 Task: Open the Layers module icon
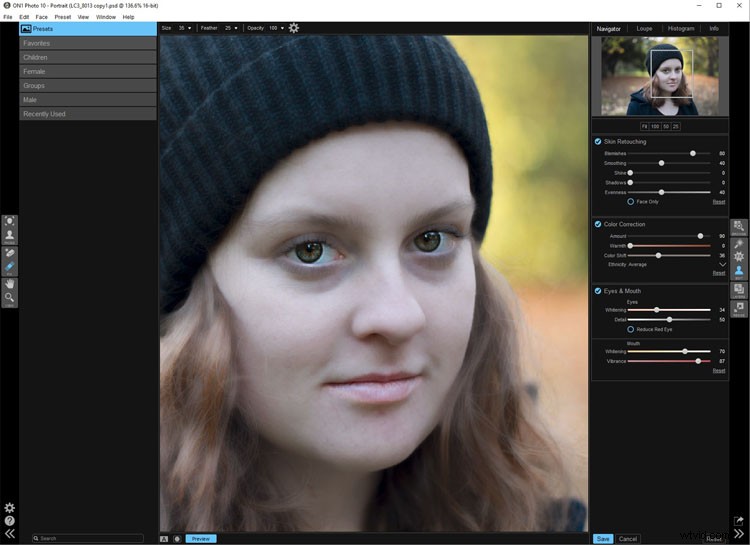739,290
